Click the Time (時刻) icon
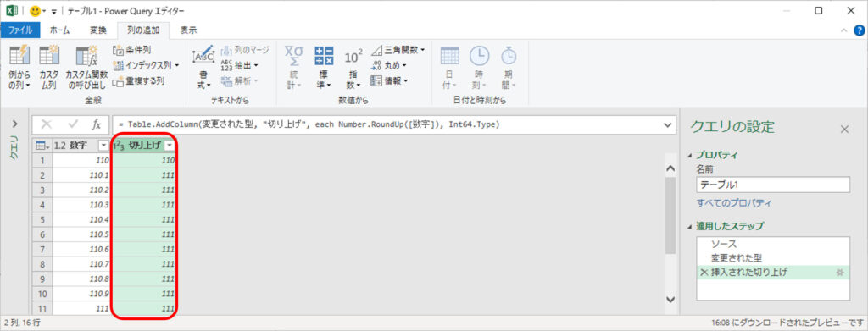 click(480, 68)
